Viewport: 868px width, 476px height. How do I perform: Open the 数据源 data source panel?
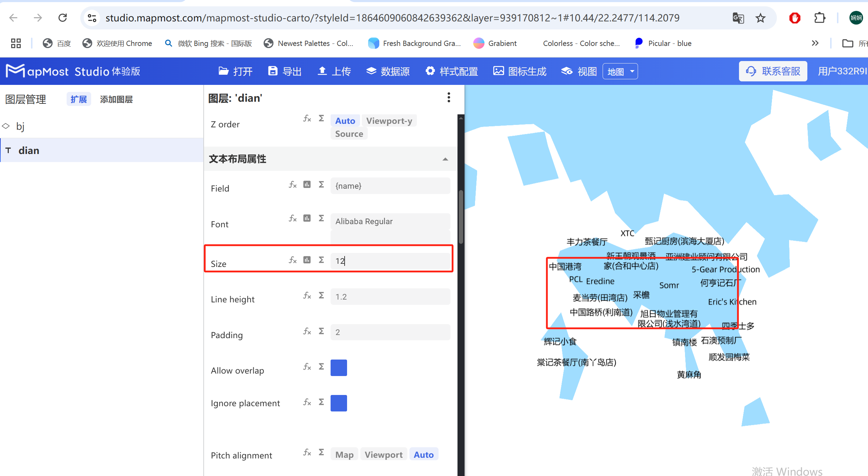tap(371, 71)
